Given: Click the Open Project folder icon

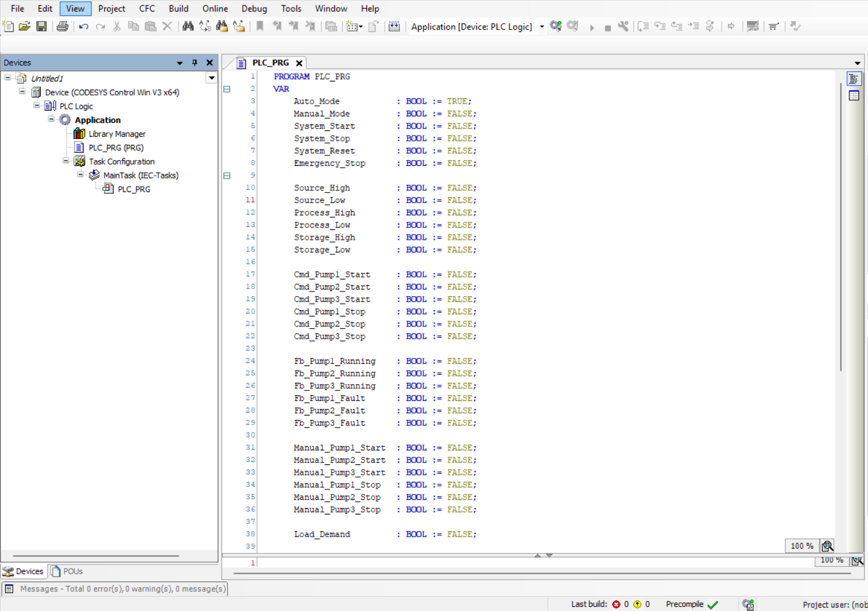Looking at the screenshot, I should [x=24, y=26].
